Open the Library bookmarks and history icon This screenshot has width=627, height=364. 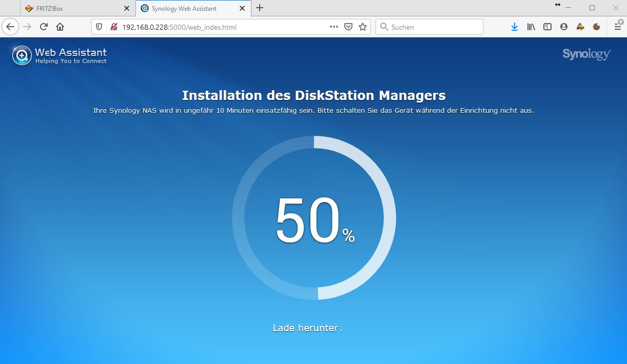[x=531, y=27]
